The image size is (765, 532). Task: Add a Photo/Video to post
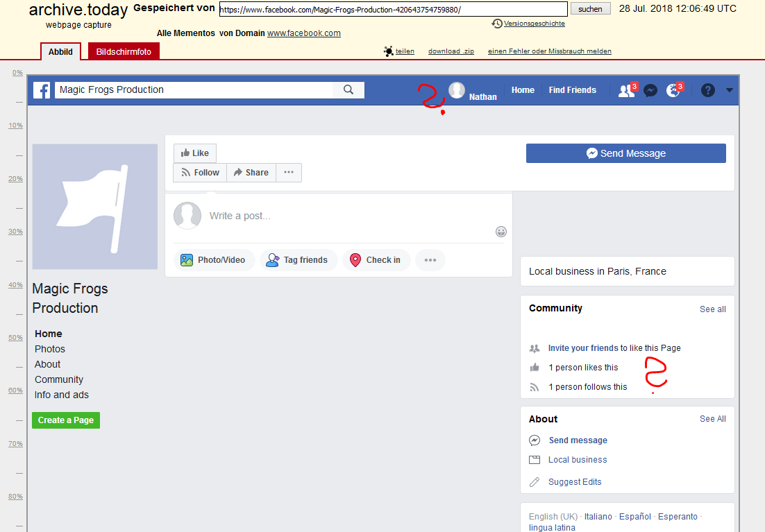pyautogui.click(x=214, y=260)
